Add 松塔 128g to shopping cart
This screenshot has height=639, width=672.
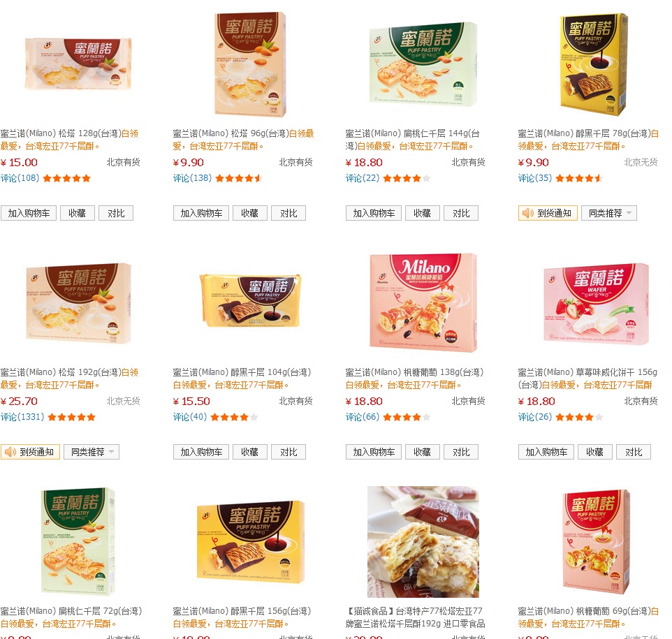(x=29, y=213)
